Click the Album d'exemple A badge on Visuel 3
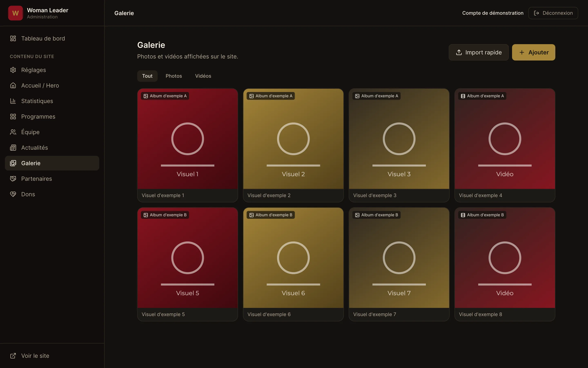The height and width of the screenshot is (368, 588). 377,96
